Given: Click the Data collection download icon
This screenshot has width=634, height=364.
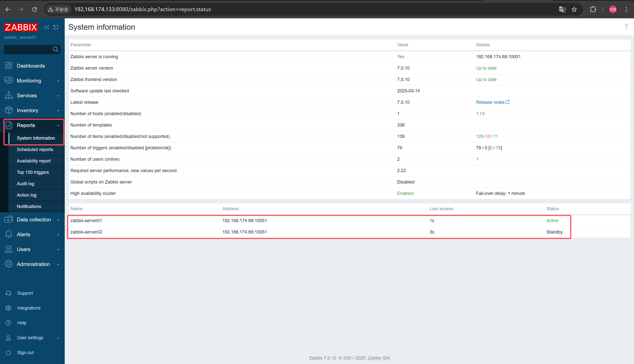Looking at the screenshot, I should click(8, 219).
